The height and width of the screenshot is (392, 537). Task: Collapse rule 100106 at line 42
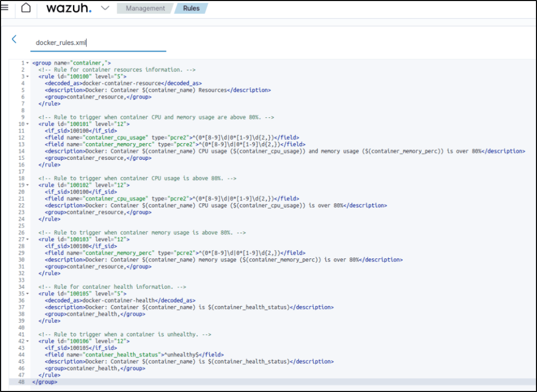point(27,342)
